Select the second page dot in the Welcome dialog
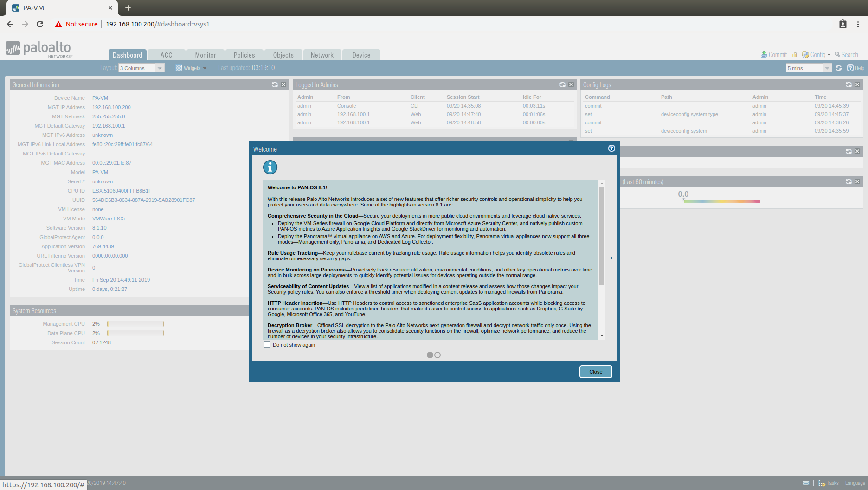This screenshot has height=490, width=868. point(437,355)
